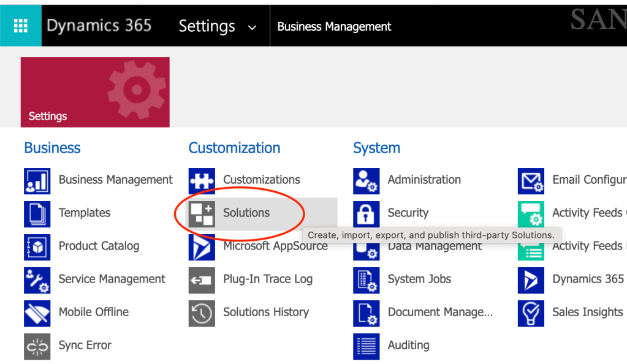
Task: Open the Solutions History clock icon
Action: (202, 313)
